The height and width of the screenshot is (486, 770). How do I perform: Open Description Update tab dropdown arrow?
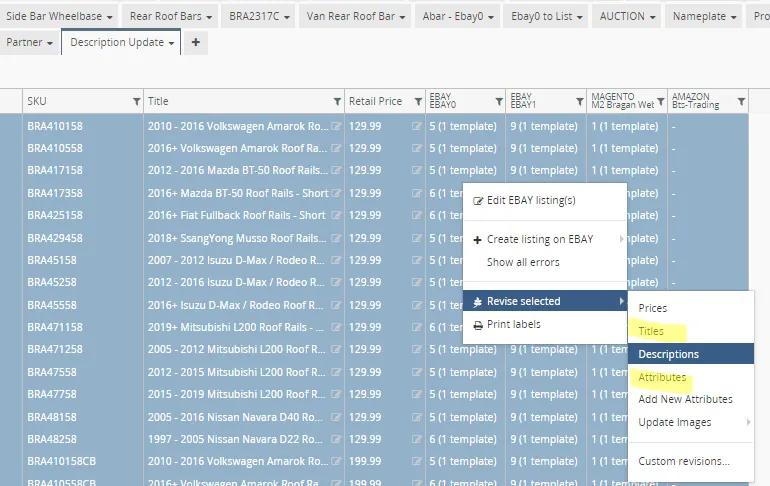coord(171,44)
